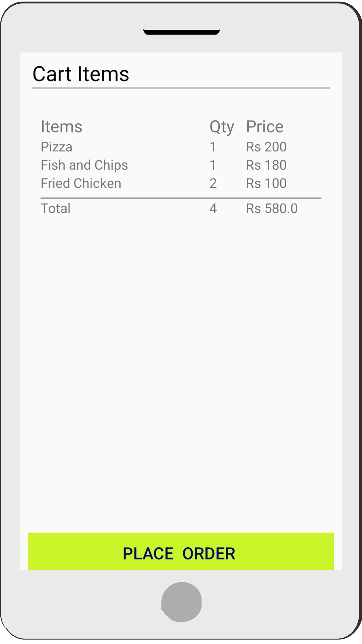The image size is (362, 644).
Task: Click the Cart Items heading
Action: pos(81,74)
